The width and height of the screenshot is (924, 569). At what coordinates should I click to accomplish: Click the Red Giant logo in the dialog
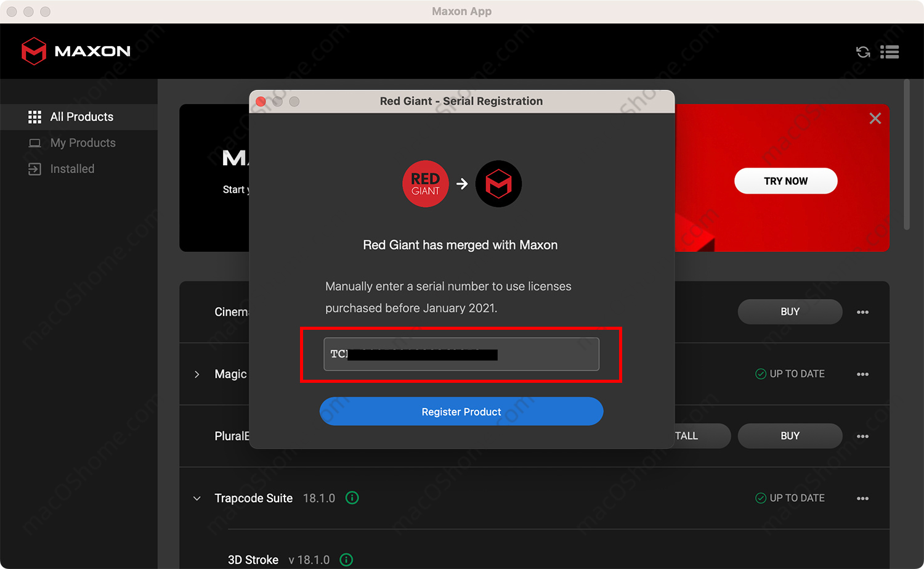[426, 184]
